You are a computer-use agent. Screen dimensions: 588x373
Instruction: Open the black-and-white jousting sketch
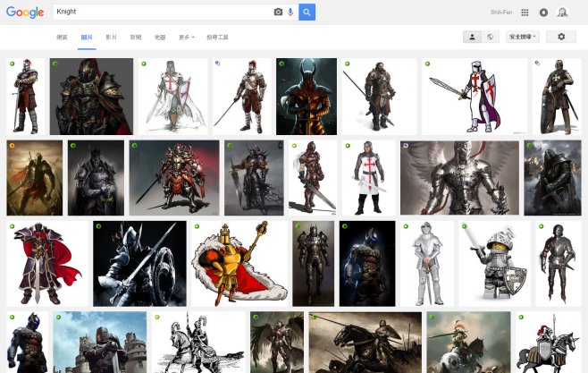[x=198, y=343]
